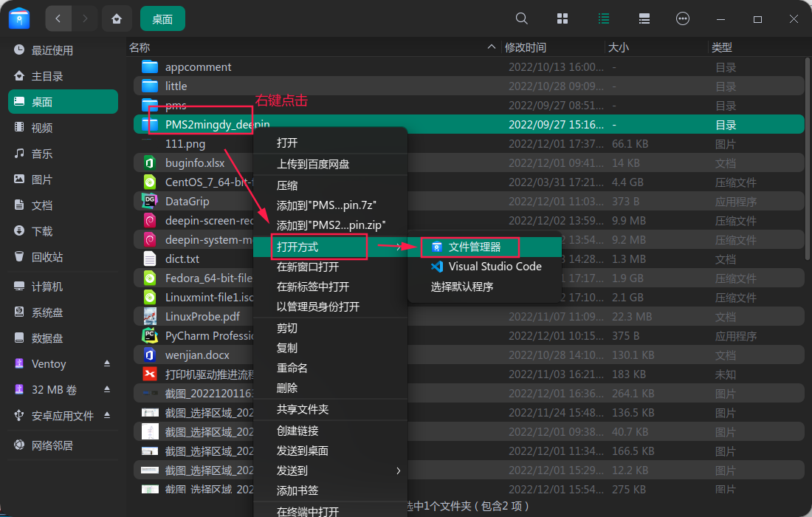Open 回收站 in the sidebar
Screen dimensions: 812x517
[x=63, y=257]
